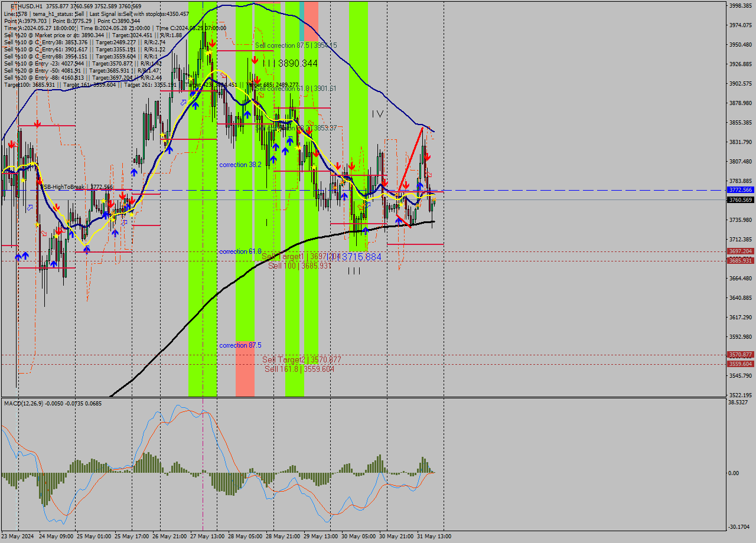Click the 3974.075 price scale value
Screen dimensions: 756x543
pos(740,25)
